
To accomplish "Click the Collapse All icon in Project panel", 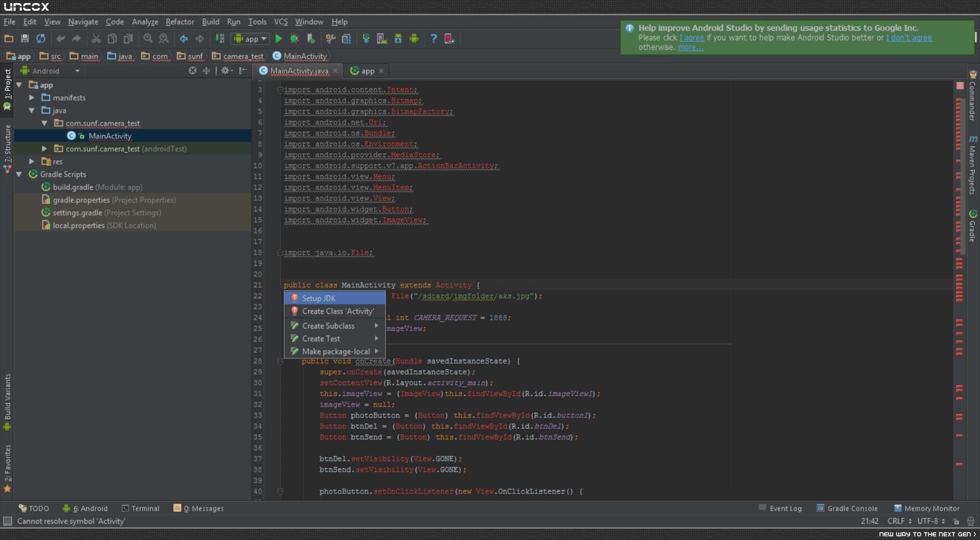I will 206,71.
